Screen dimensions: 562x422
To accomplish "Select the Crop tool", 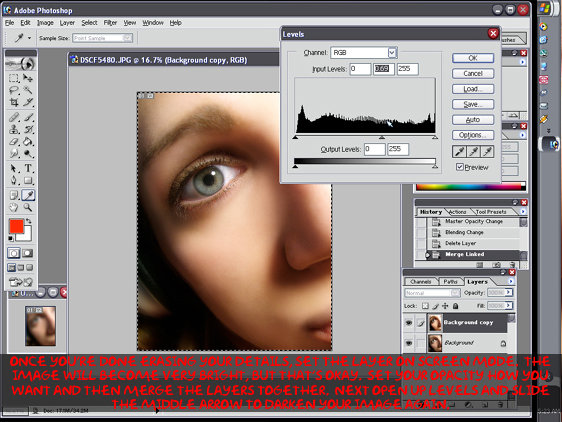I will click(x=14, y=103).
